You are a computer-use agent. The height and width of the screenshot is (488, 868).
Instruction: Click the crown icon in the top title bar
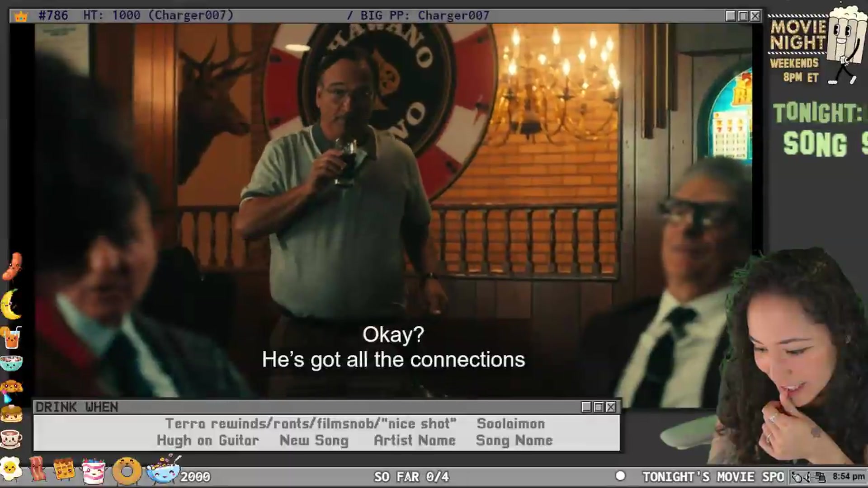coord(21,16)
